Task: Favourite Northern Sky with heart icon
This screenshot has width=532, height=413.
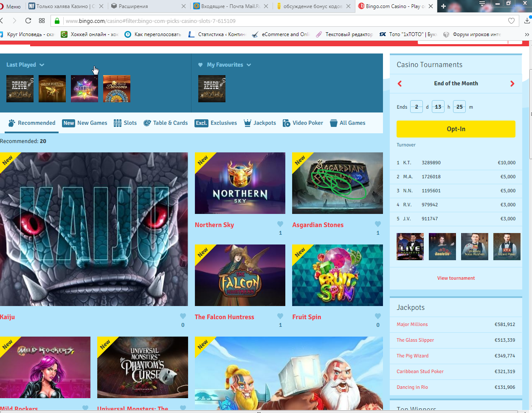Action: [x=280, y=224]
